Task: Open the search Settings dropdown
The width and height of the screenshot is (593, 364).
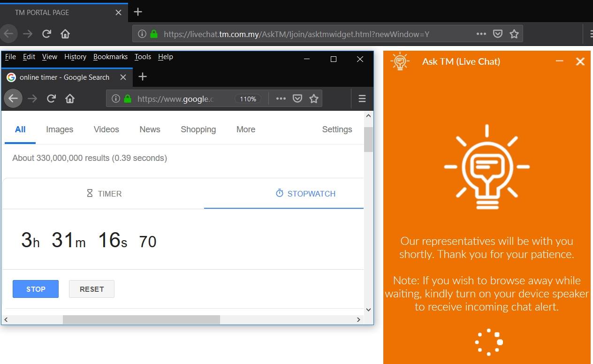Action: (x=337, y=130)
